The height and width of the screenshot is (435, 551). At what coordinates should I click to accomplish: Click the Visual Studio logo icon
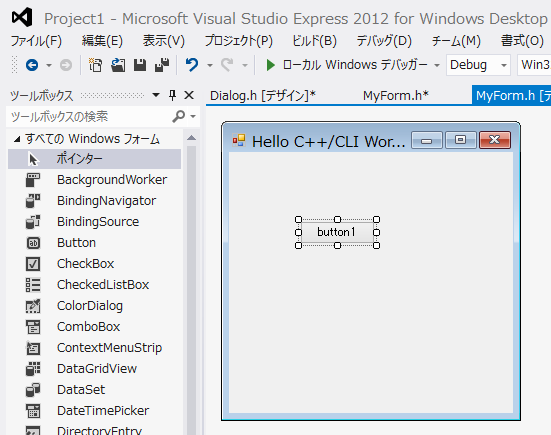point(22,17)
